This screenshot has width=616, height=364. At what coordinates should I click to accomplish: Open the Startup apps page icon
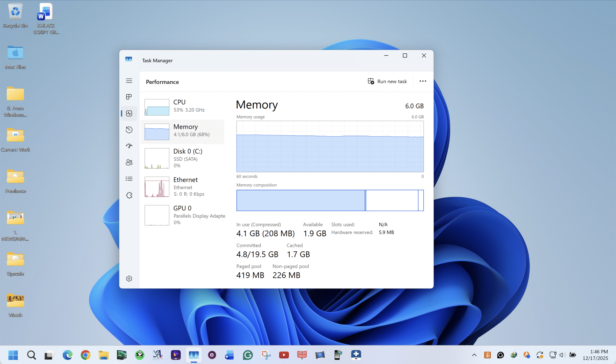pyautogui.click(x=129, y=146)
